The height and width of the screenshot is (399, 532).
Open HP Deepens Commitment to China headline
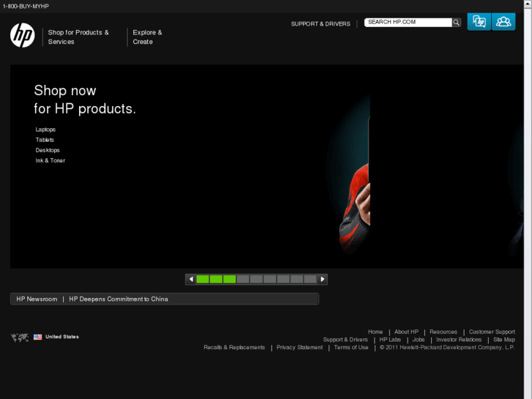pyautogui.click(x=119, y=299)
